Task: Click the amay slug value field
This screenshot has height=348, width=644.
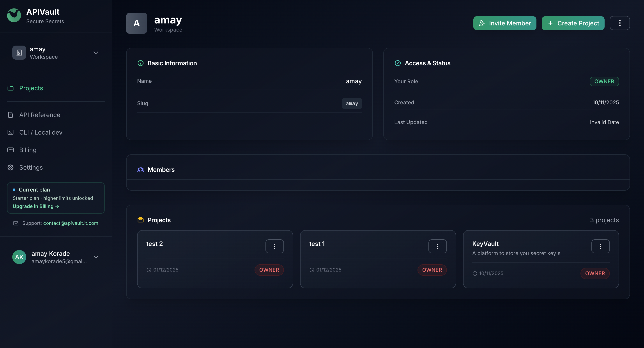Action: coord(352,103)
